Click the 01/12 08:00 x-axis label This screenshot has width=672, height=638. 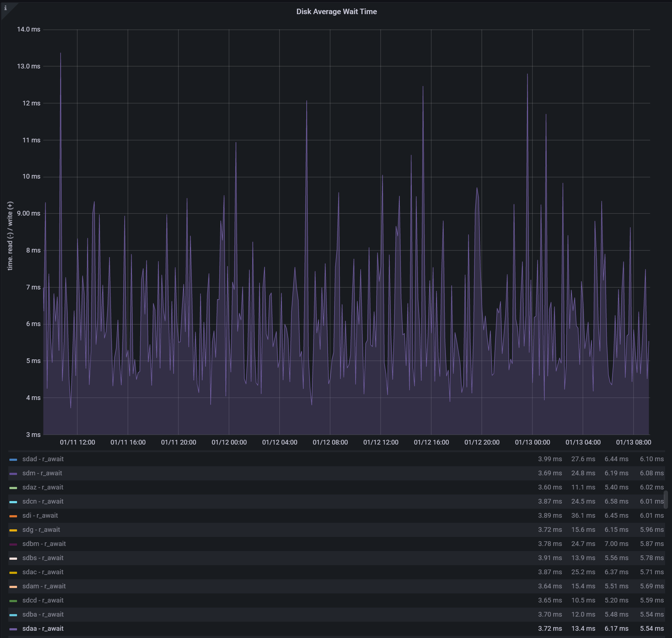330,442
